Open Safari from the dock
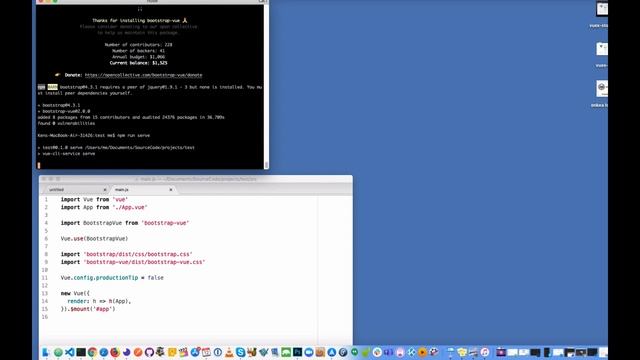Viewport: 640px width, 360px height. pyautogui.click(x=104, y=352)
